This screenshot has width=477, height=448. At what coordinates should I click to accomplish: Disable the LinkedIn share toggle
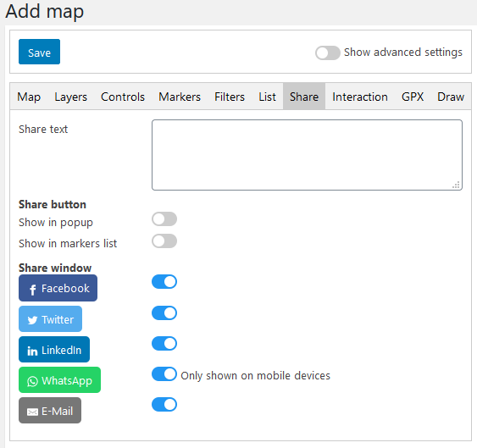point(164,343)
